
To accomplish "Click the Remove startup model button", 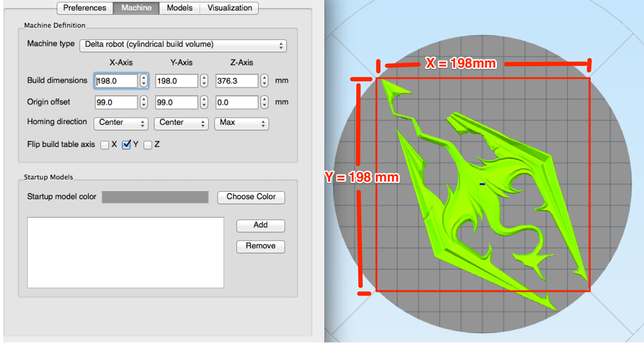I will (x=260, y=246).
